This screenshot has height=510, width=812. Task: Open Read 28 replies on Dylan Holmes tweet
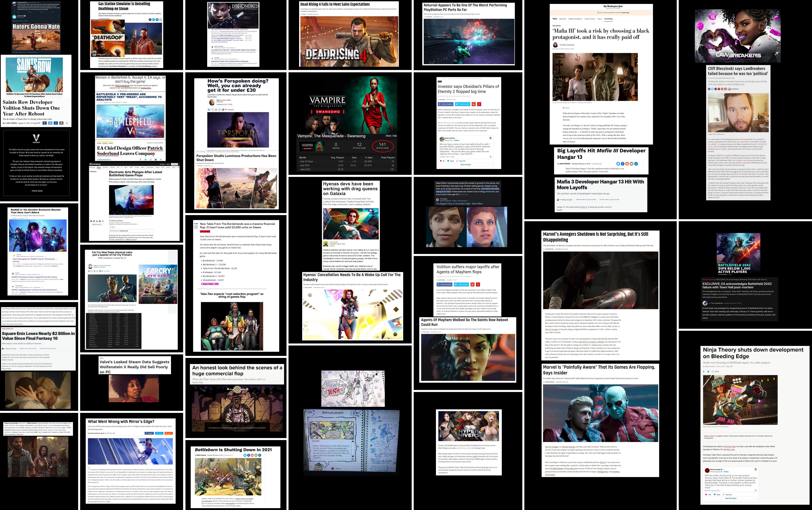(466, 165)
